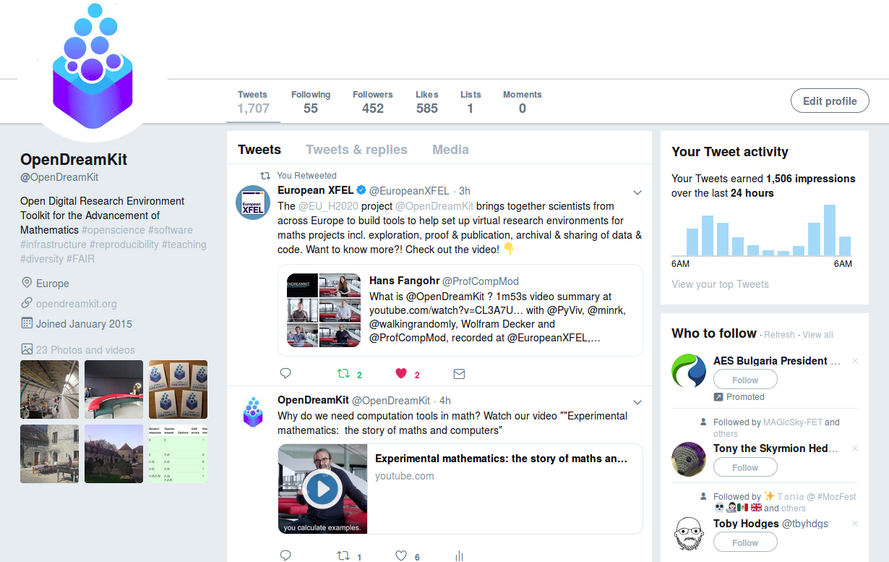Open the Followers 452 list
889x562 pixels.
(x=372, y=102)
